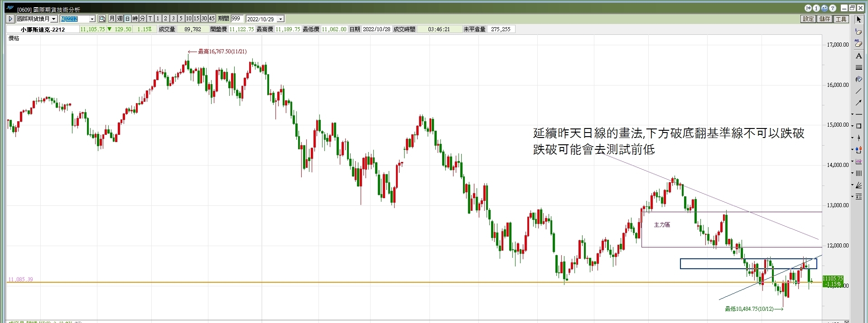Click the 最高16,767.50(11/21) high label
The height and width of the screenshot is (323, 868).
(x=222, y=52)
